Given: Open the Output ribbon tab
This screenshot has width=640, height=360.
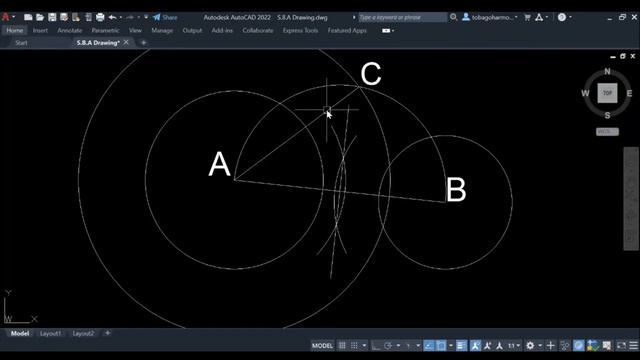Looking at the screenshot, I should 192,30.
